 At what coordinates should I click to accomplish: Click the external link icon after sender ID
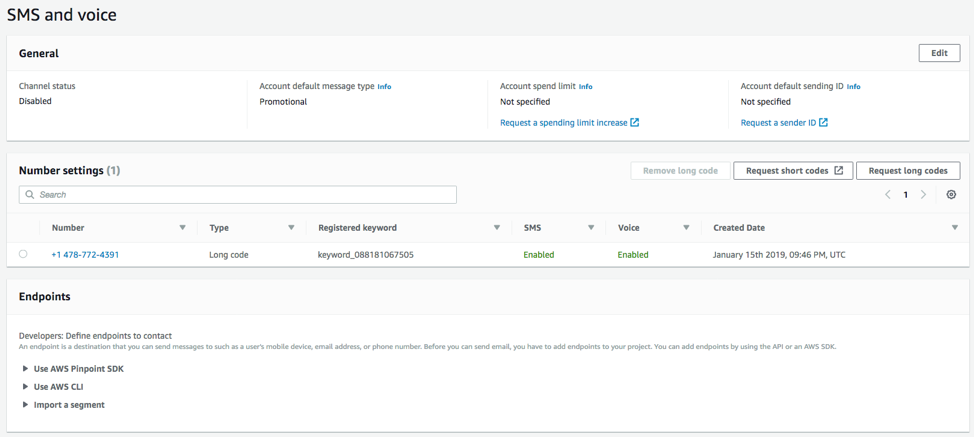point(823,122)
